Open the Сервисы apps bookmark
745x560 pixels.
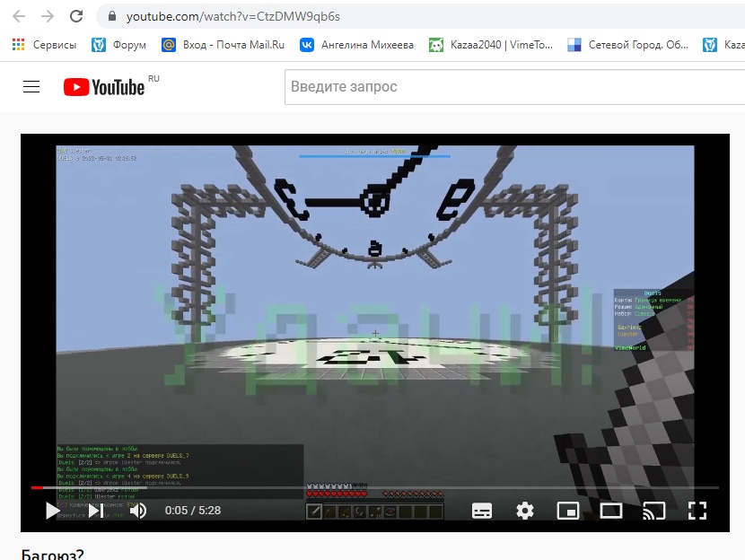coord(44,45)
